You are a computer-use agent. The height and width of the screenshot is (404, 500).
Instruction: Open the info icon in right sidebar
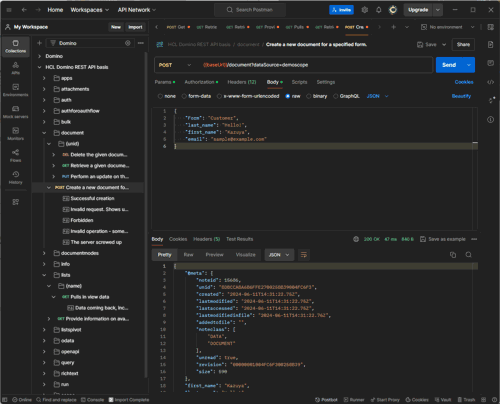[x=491, y=120]
